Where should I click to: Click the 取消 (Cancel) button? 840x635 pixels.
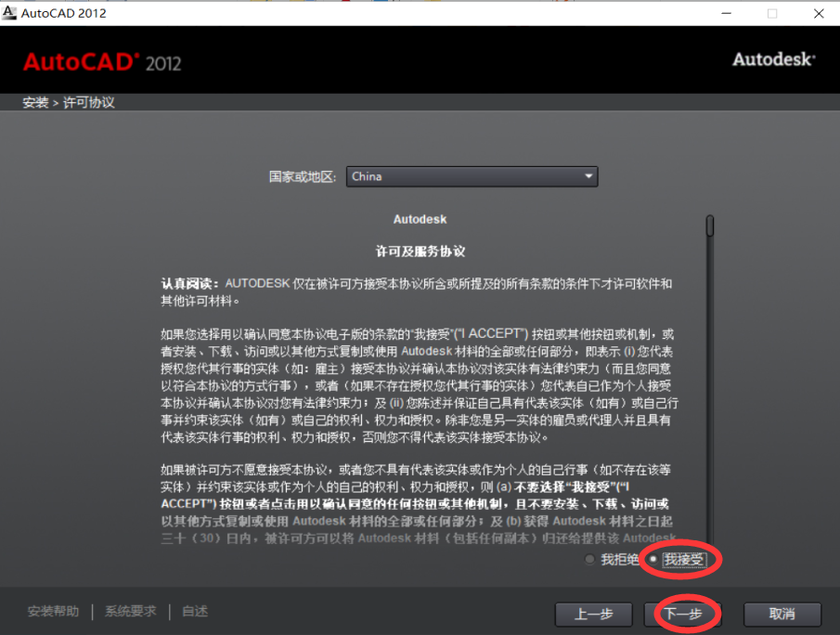(x=781, y=614)
